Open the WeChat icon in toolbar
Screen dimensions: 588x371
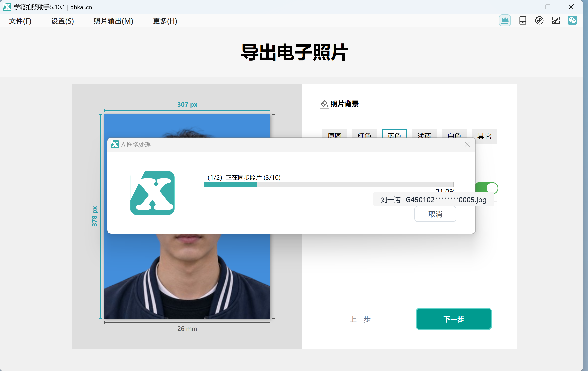click(572, 20)
